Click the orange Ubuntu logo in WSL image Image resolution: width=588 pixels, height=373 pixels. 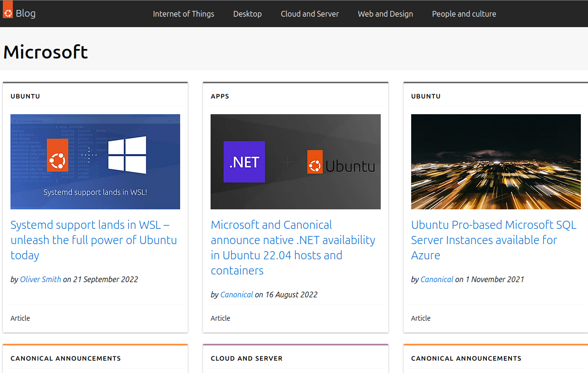[57, 161]
